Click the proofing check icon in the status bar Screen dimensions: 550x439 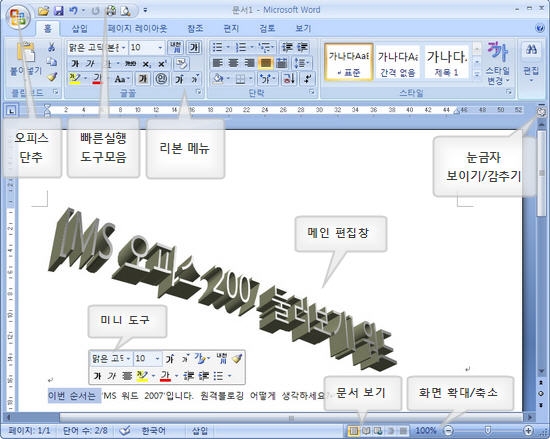coord(125,431)
